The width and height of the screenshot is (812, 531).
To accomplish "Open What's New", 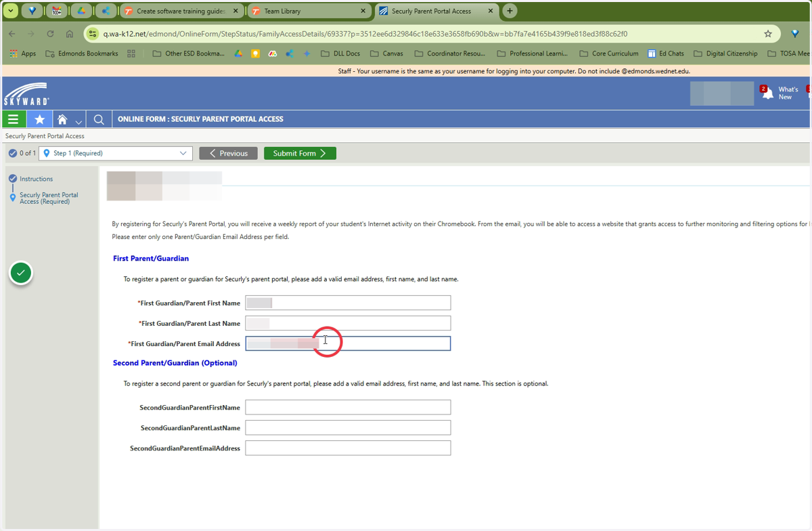I will coord(788,93).
